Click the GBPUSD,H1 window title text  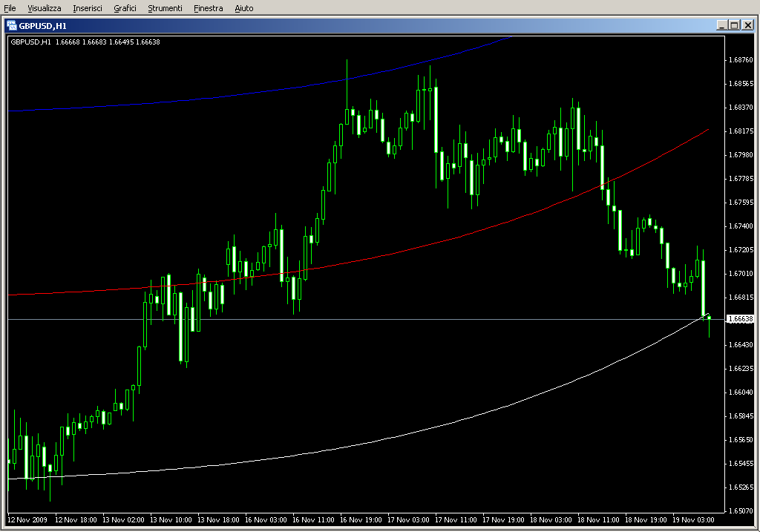(x=42, y=26)
